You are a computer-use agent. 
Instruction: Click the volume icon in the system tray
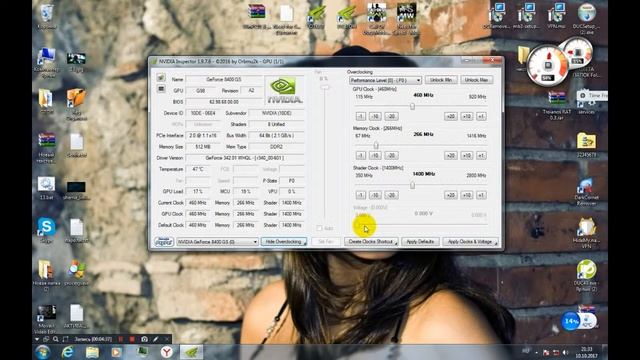click(566, 352)
